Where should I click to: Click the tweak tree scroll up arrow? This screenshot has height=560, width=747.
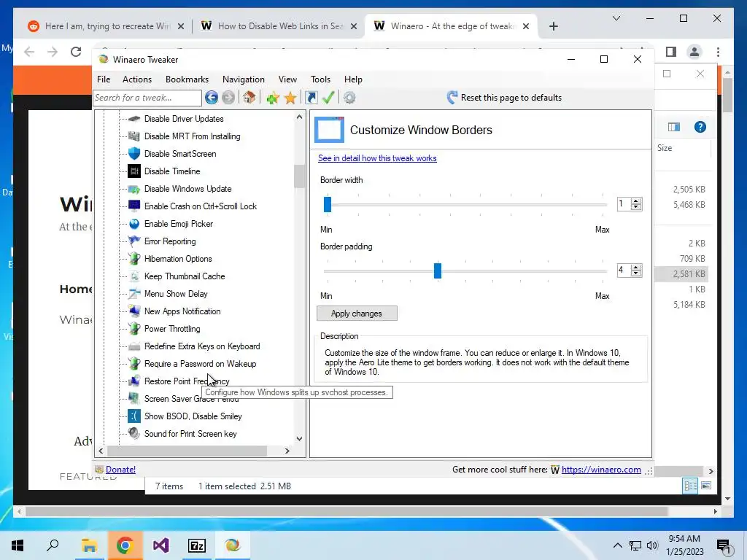(299, 117)
